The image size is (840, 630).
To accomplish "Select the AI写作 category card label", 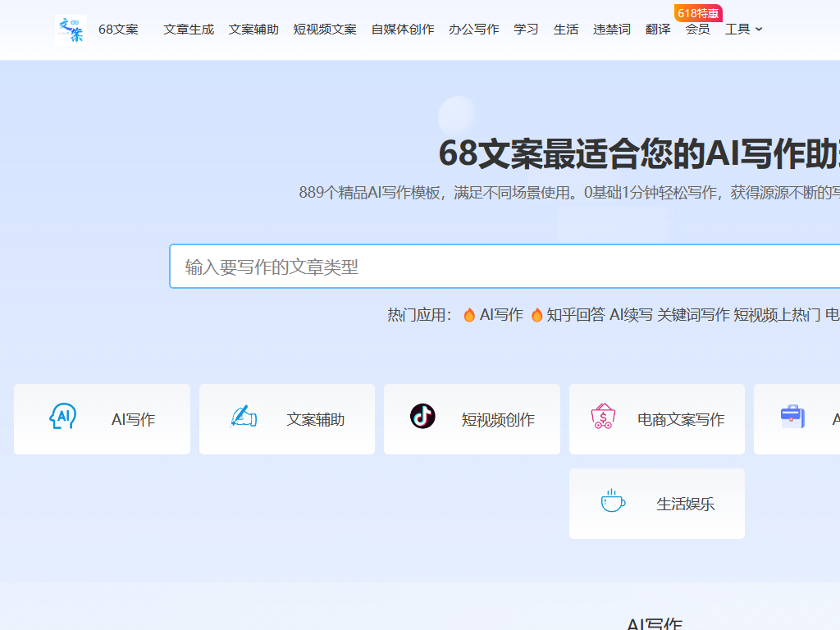I will pos(134,419).
